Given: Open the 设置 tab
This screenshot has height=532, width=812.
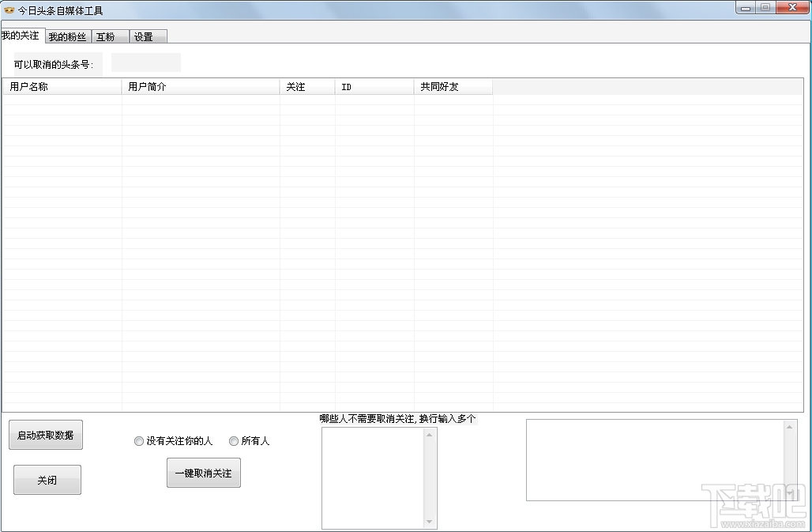Looking at the screenshot, I should [x=148, y=36].
